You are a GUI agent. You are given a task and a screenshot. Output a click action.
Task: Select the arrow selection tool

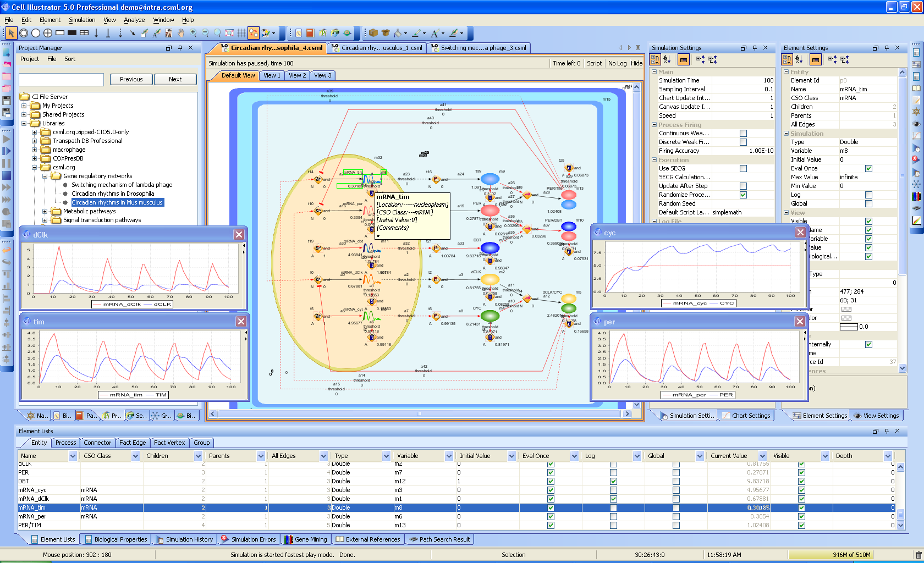[11, 33]
